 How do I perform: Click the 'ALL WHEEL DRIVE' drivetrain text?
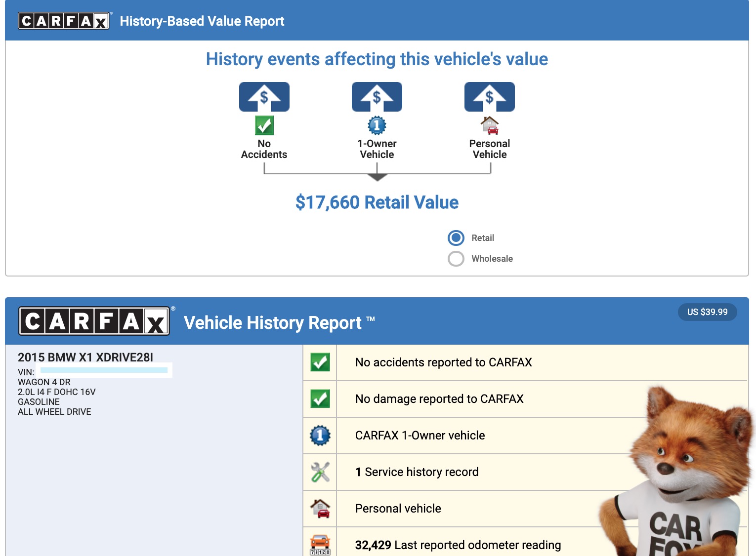54,412
